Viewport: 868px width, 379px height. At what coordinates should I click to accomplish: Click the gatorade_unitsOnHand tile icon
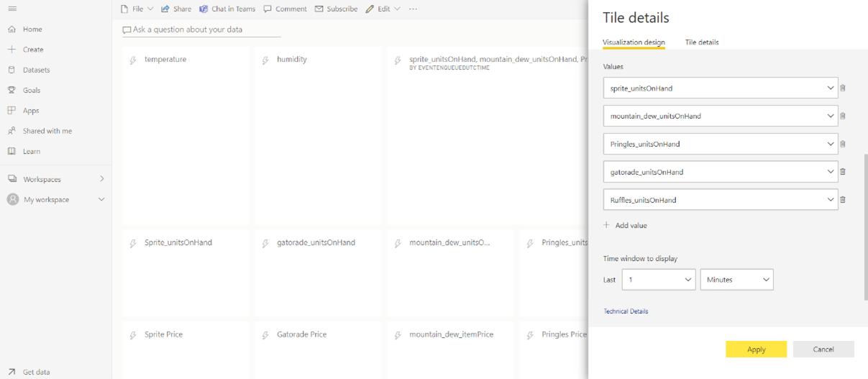click(x=265, y=244)
